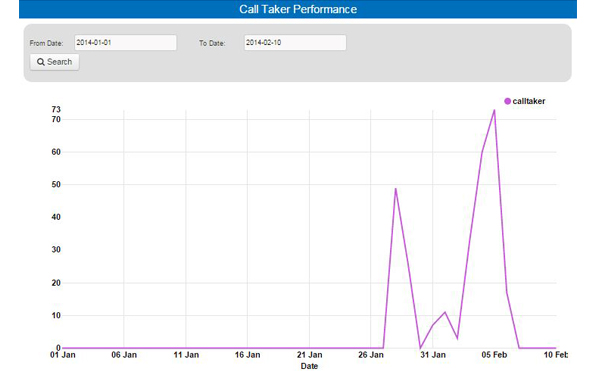The width and height of the screenshot is (595, 371).
Task: Click the 06 Jan axis label
Action: (124, 355)
